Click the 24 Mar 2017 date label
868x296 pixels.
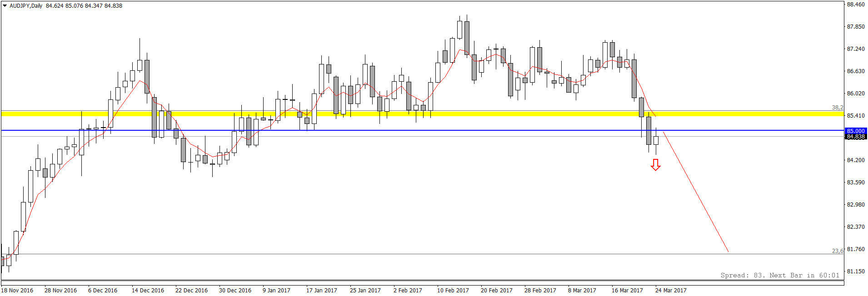[x=671, y=291]
